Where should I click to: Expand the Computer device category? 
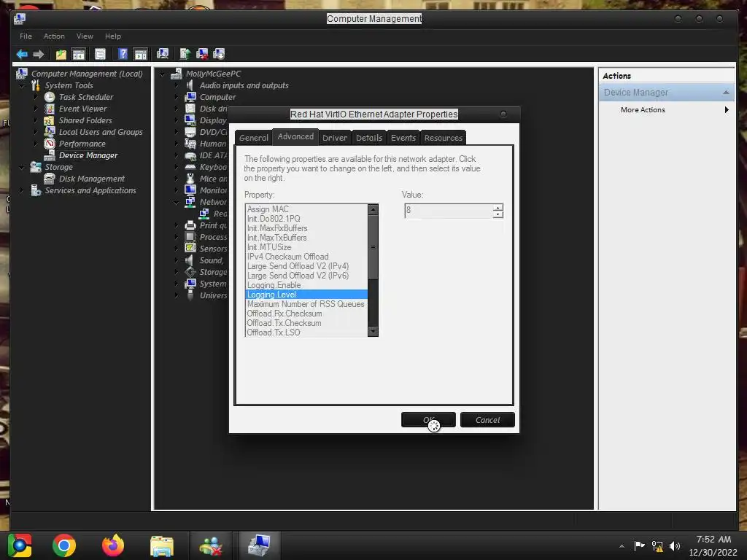pyautogui.click(x=177, y=97)
